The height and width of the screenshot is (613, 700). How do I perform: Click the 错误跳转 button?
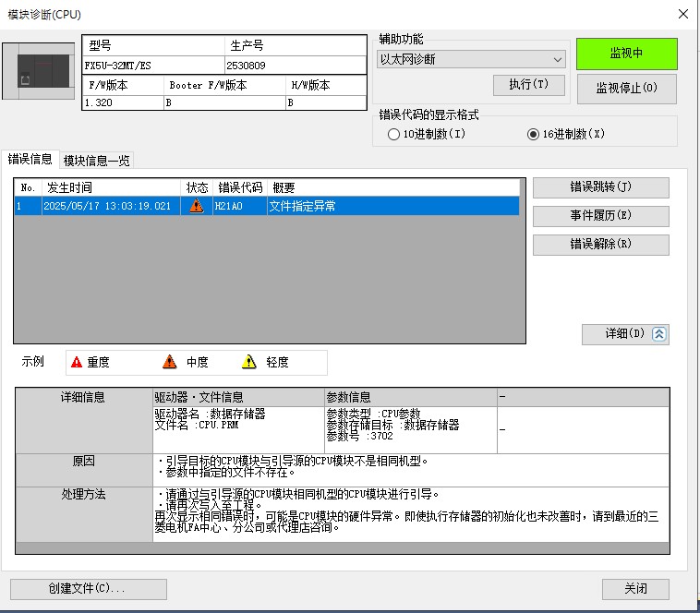point(600,187)
